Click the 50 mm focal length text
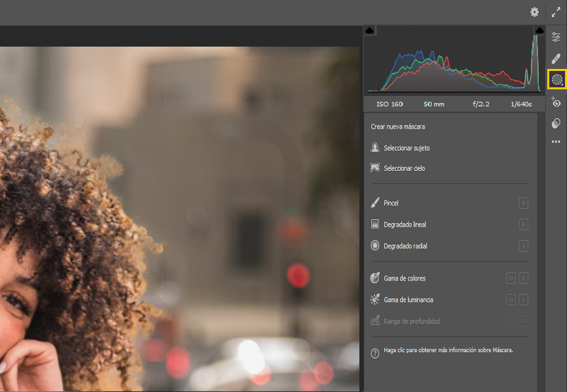The width and height of the screenshot is (567, 392). (434, 104)
